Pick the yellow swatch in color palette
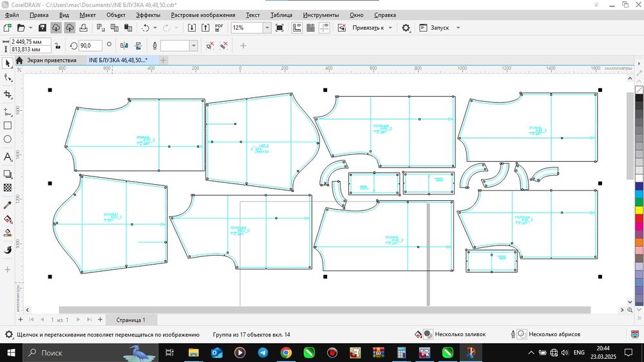 click(x=639, y=210)
